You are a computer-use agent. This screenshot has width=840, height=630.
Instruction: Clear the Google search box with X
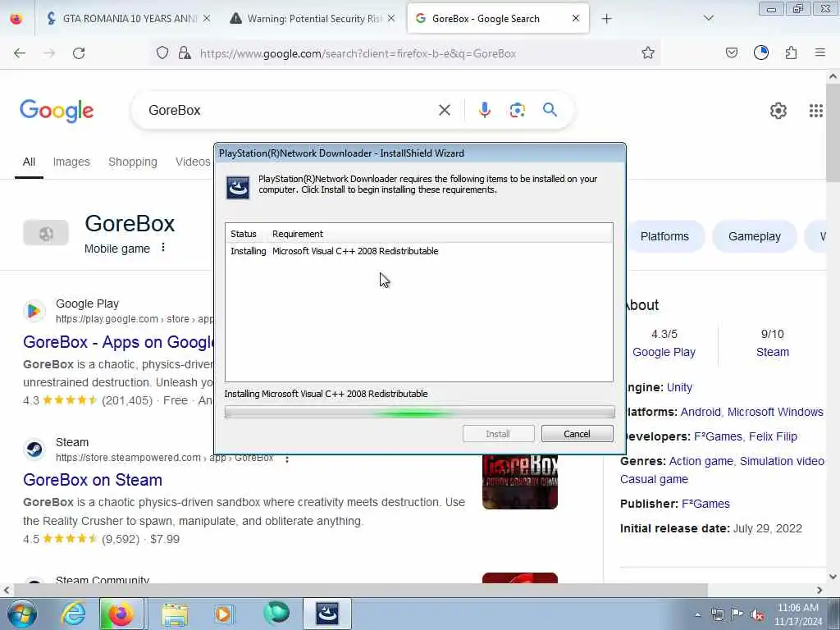[x=444, y=110]
